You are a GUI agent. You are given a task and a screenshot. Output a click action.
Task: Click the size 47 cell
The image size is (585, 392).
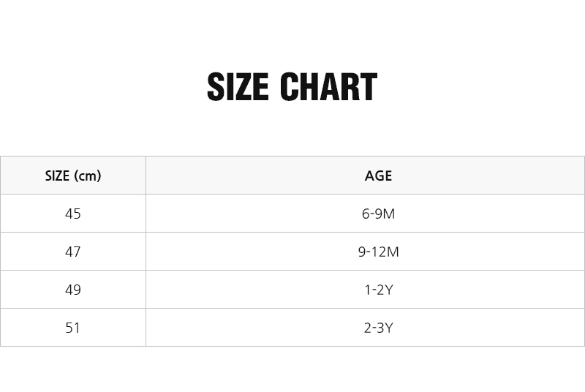[x=73, y=252]
